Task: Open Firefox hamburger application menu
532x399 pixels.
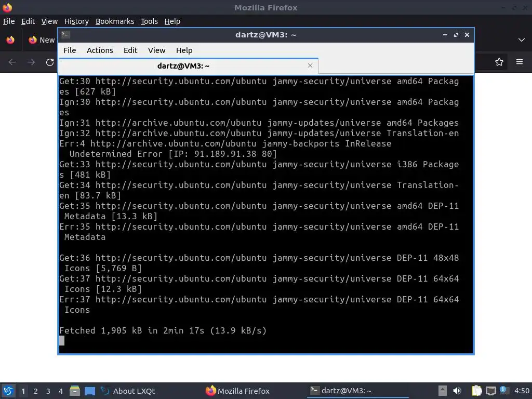Action: pyautogui.click(x=520, y=62)
